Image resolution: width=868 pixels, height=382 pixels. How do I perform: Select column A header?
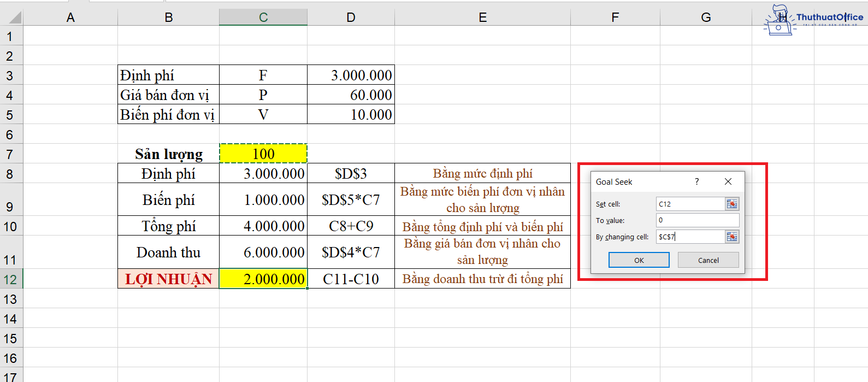(70, 17)
